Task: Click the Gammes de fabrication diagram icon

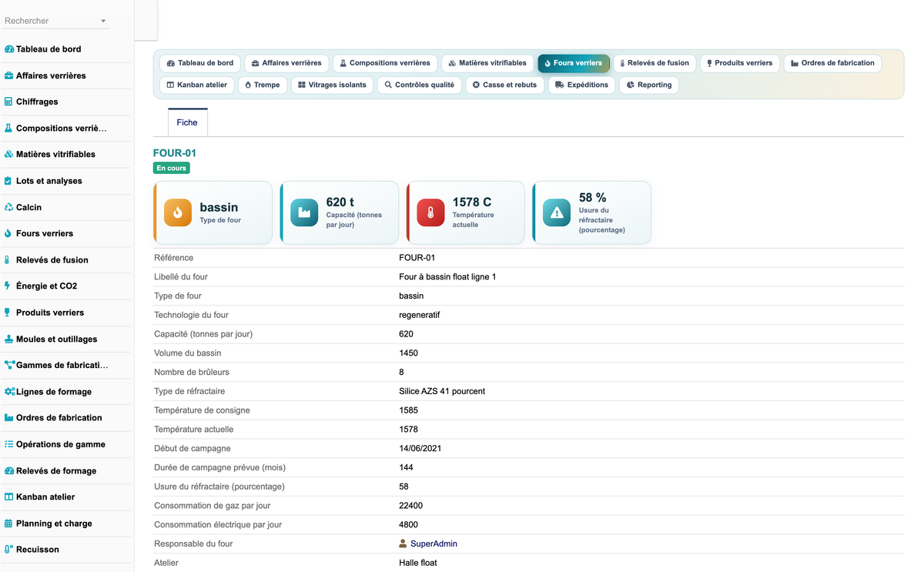Action: point(10,365)
